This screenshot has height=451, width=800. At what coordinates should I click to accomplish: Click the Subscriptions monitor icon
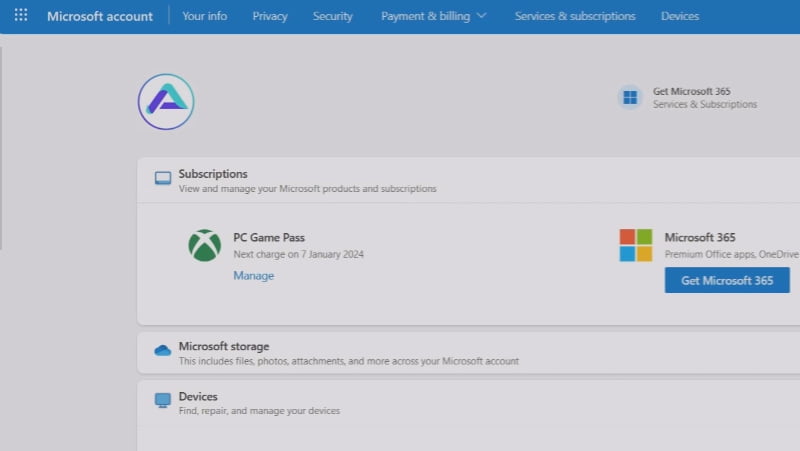(x=163, y=178)
